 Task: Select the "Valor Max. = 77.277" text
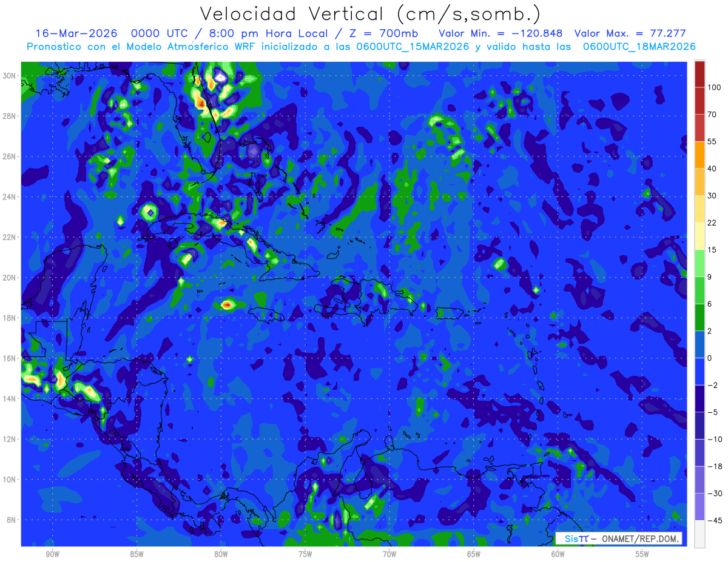(x=630, y=33)
